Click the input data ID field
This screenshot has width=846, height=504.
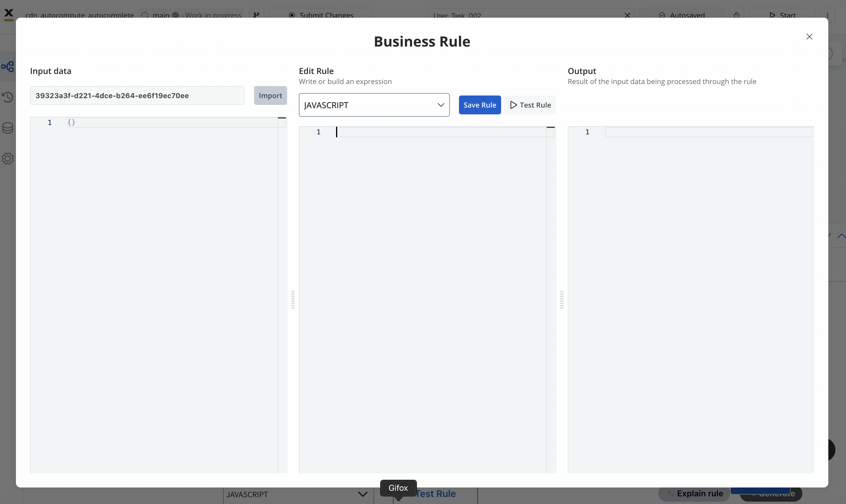[137, 95]
